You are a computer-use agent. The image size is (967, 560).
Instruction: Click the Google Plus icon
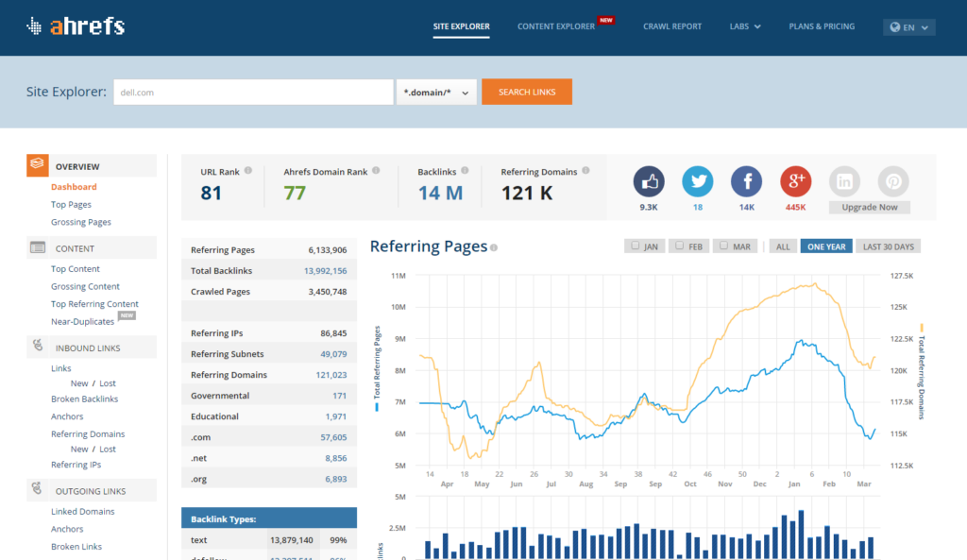click(x=796, y=181)
